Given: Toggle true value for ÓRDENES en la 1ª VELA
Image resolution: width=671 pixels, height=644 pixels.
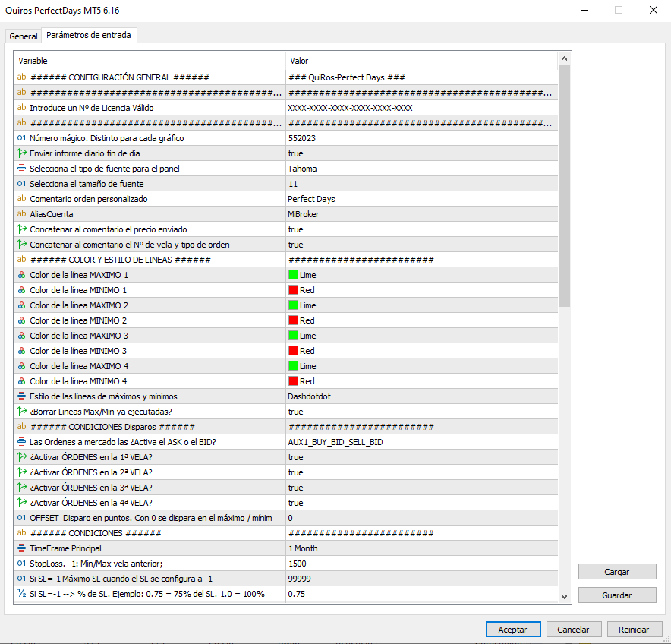Looking at the screenshot, I should click(295, 457).
